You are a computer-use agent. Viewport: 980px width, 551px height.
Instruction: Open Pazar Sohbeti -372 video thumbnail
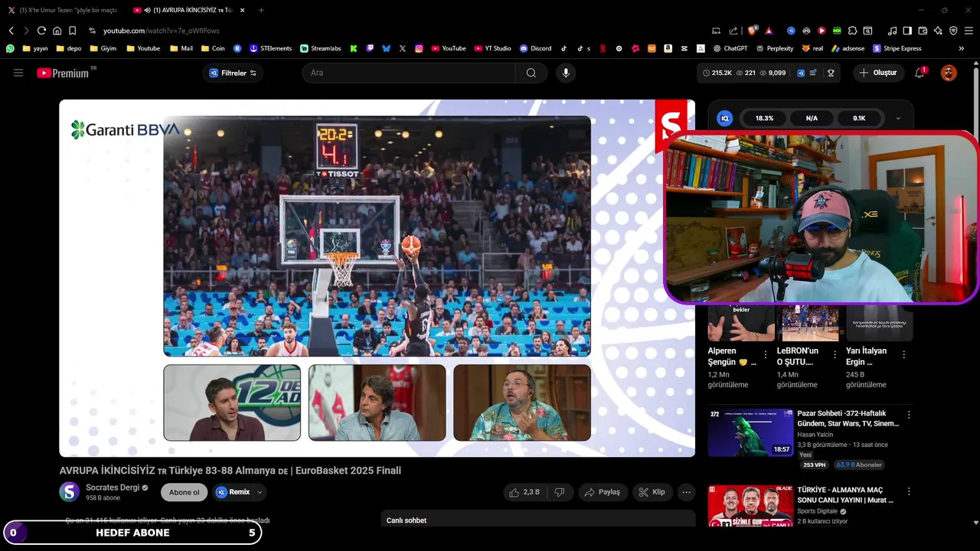(750, 432)
